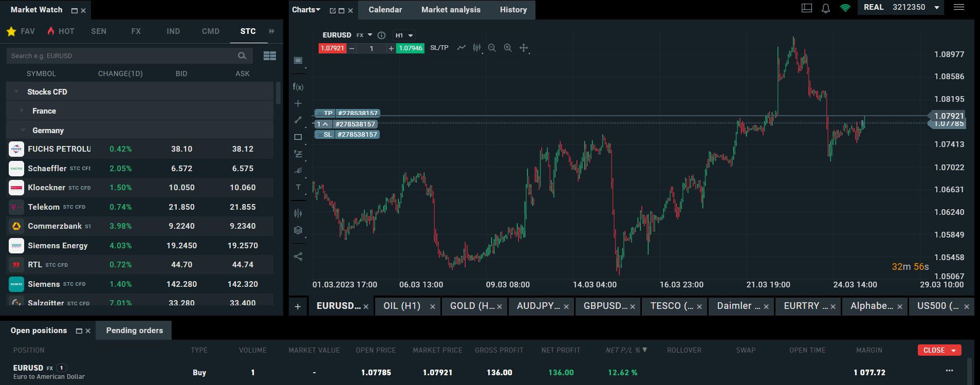Click the red CLOSE positions button
This screenshot has height=385, width=980.
[x=939, y=350]
